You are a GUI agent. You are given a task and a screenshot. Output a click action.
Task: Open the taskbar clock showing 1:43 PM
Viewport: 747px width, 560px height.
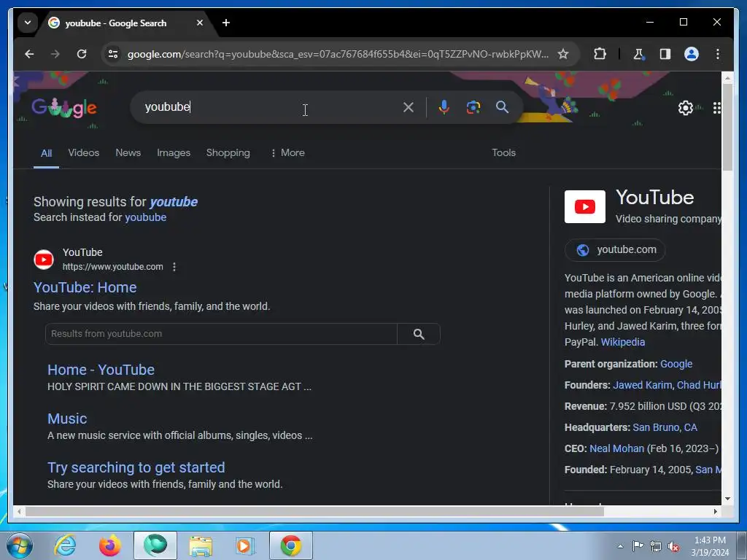pos(710,546)
